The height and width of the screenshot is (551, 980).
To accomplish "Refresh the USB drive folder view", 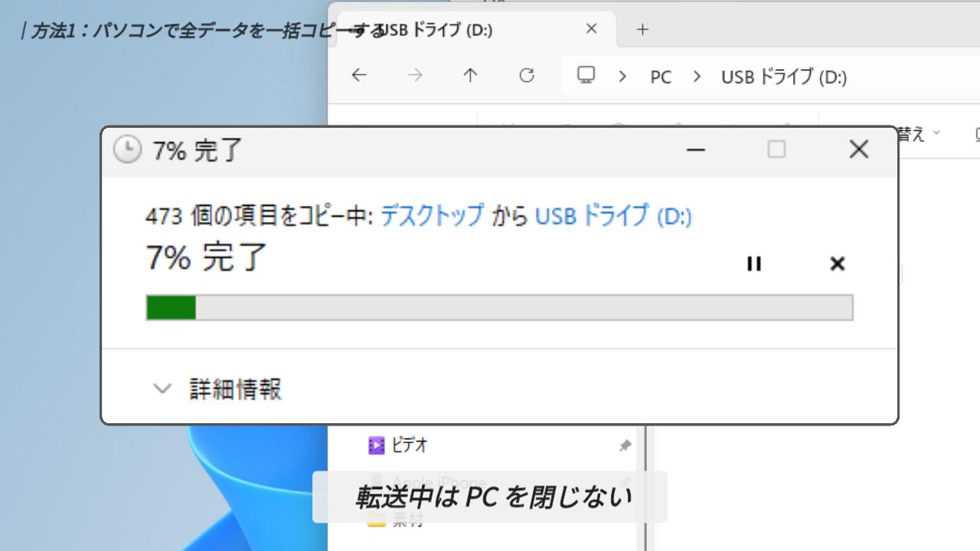I will click(527, 75).
